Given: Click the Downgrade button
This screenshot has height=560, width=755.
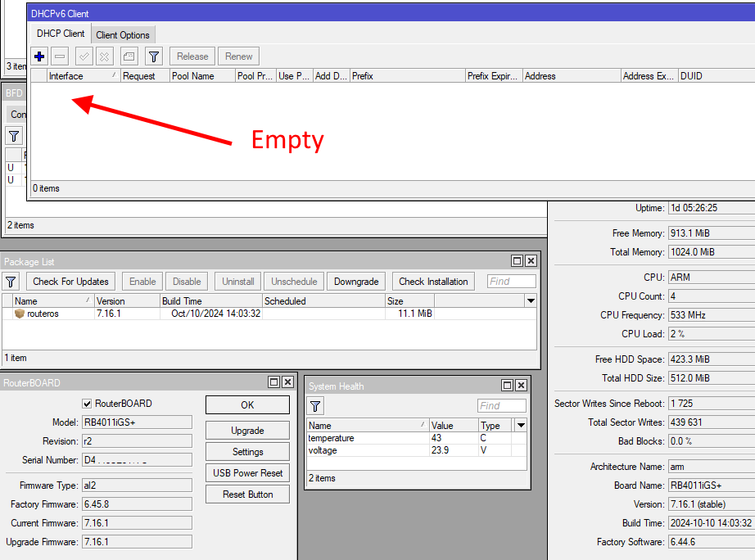Looking at the screenshot, I should point(356,281).
